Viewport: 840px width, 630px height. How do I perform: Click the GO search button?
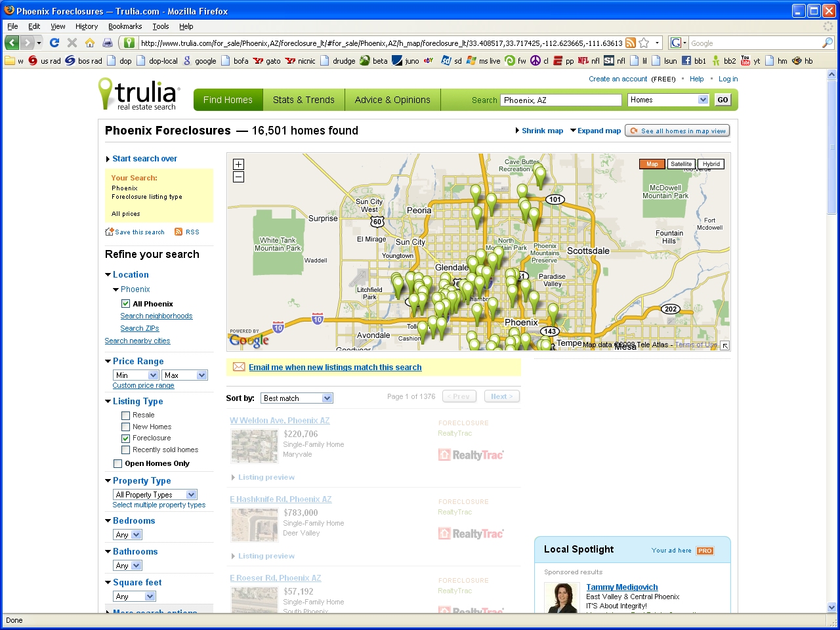[x=723, y=100]
